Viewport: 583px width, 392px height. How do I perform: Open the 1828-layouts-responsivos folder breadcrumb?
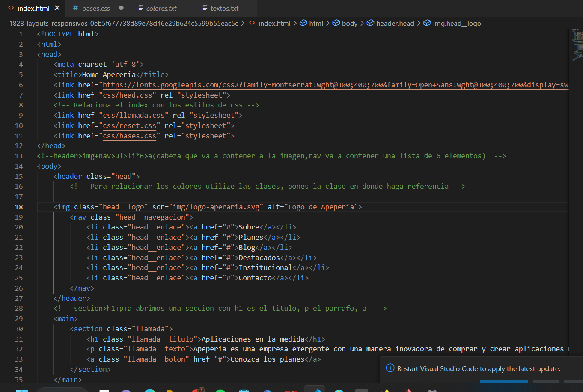pos(124,23)
